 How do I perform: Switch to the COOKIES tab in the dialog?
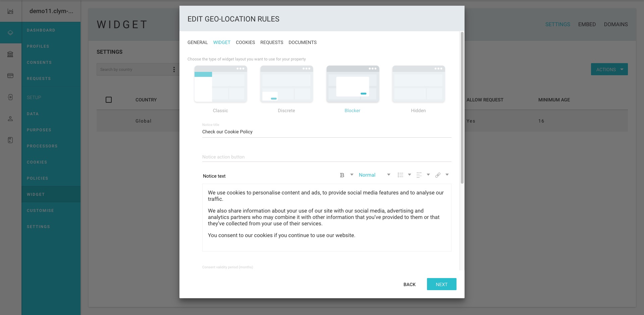pos(245,42)
